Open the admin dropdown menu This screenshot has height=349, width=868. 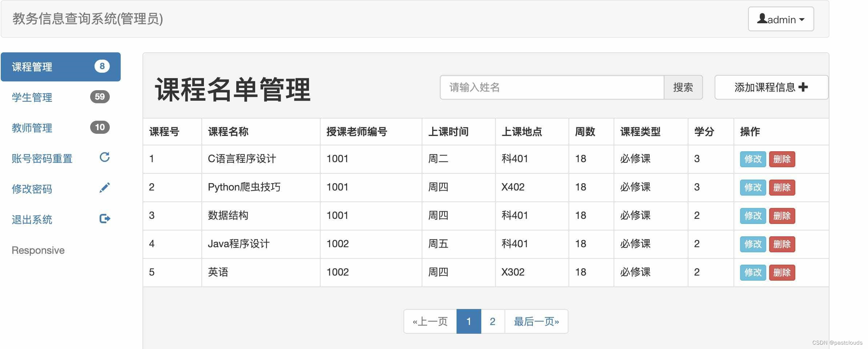(x=781, y=19)
